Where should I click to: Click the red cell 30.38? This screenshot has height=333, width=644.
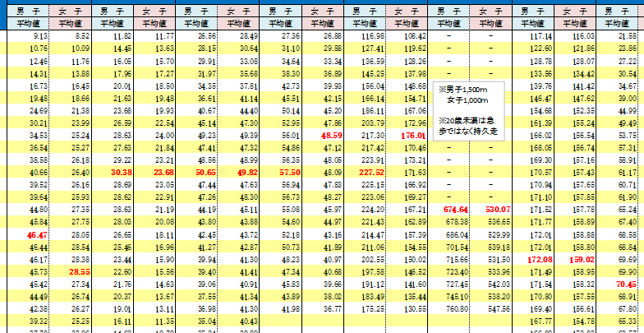coord(122,173)
